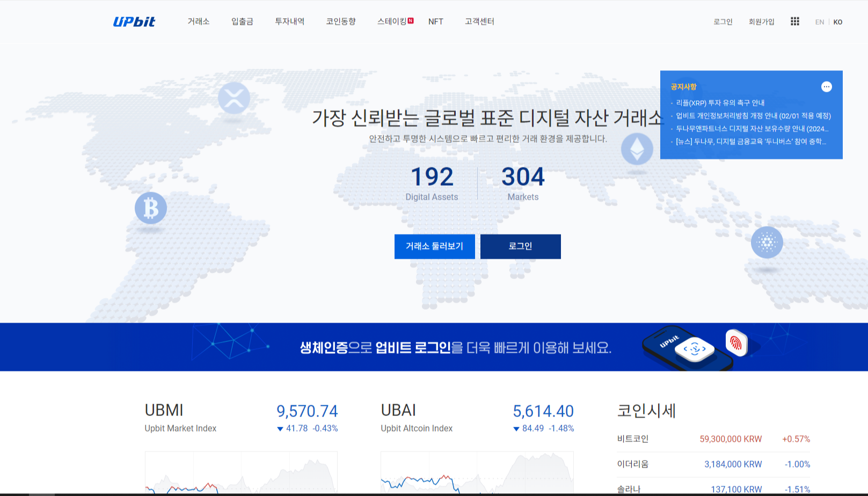Open the apps grid icon
Screen dimensions: 868x496
point(795,21)
